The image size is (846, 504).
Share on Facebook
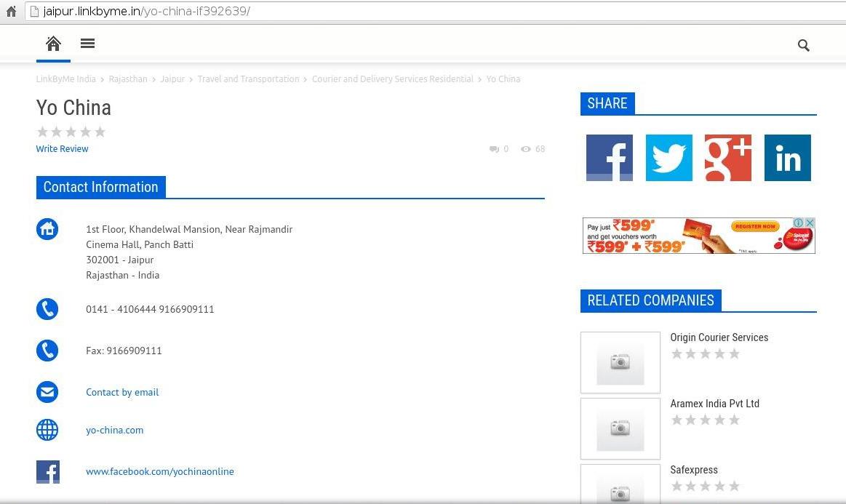click(x=609, y=158)
